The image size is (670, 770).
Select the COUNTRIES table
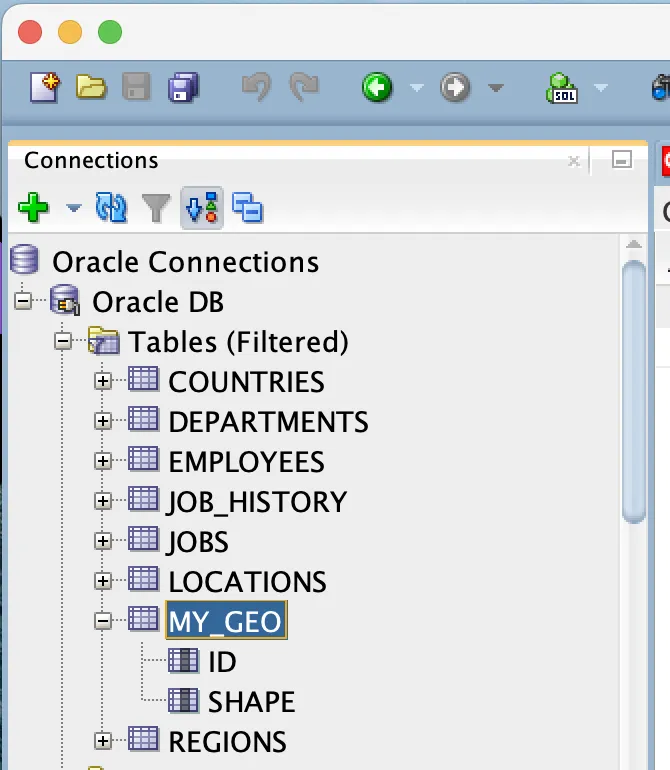247,382
